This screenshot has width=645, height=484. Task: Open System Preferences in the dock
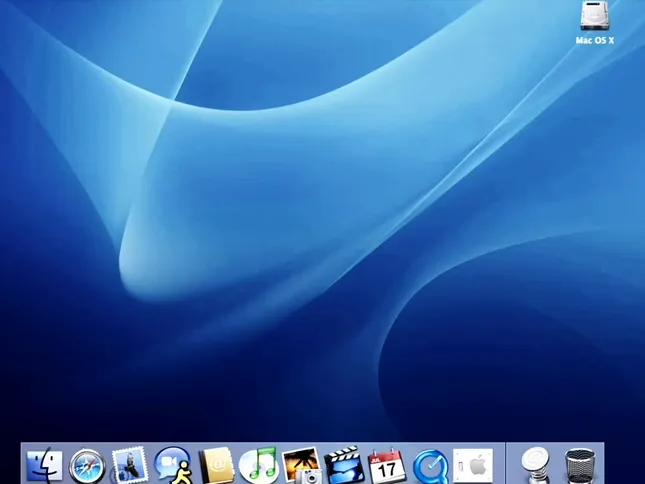click(473, 465)
